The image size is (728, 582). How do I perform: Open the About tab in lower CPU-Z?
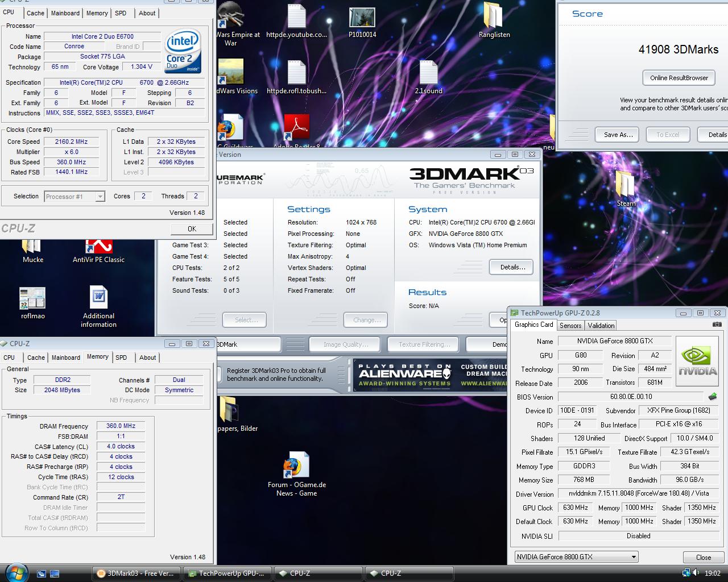[x=147, y=357]
